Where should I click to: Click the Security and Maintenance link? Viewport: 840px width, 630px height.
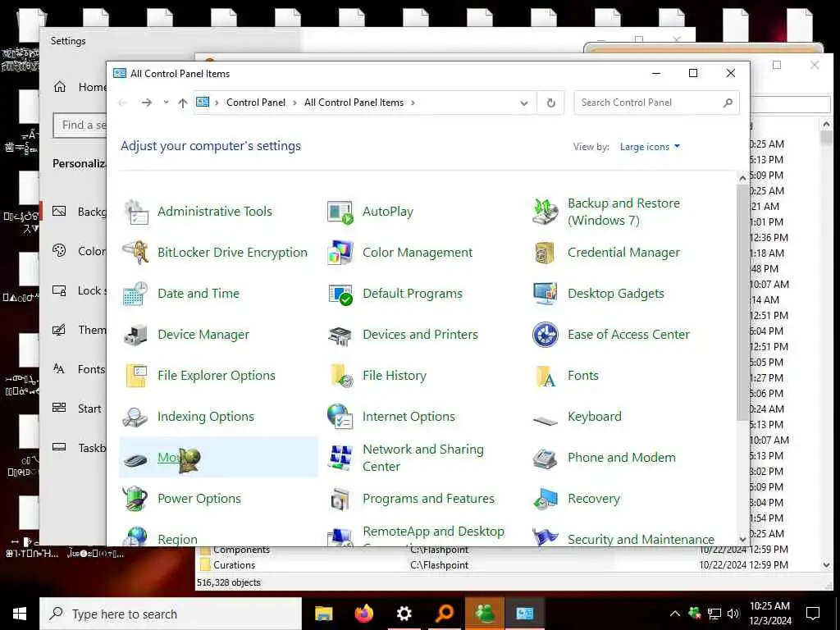click(641, 540)
